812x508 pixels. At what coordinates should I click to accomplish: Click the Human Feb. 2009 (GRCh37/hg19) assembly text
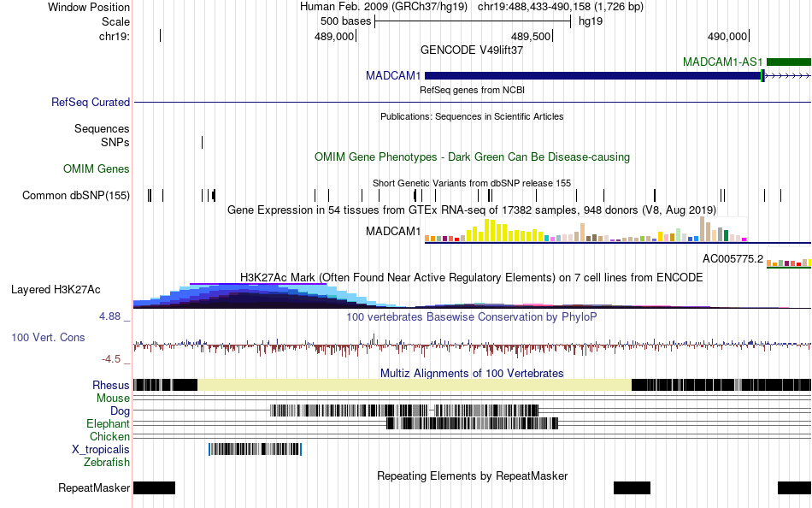tap(384, 7)
